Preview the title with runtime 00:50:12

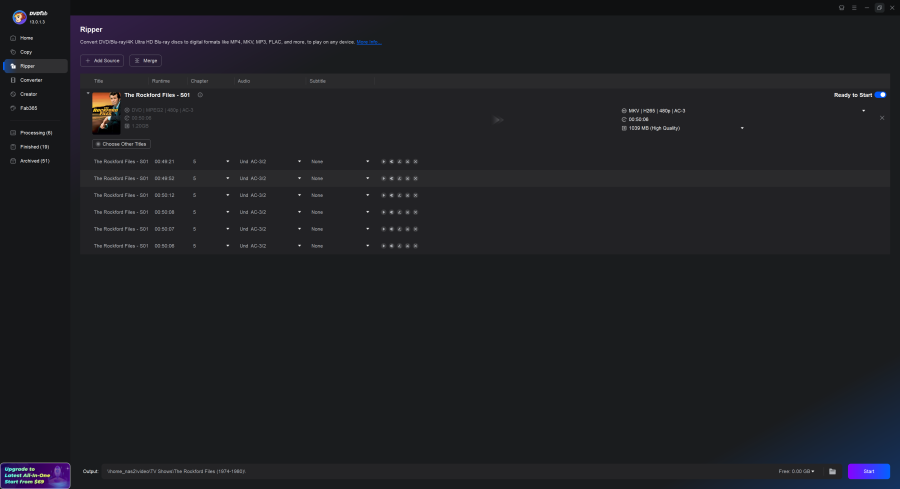383,195
